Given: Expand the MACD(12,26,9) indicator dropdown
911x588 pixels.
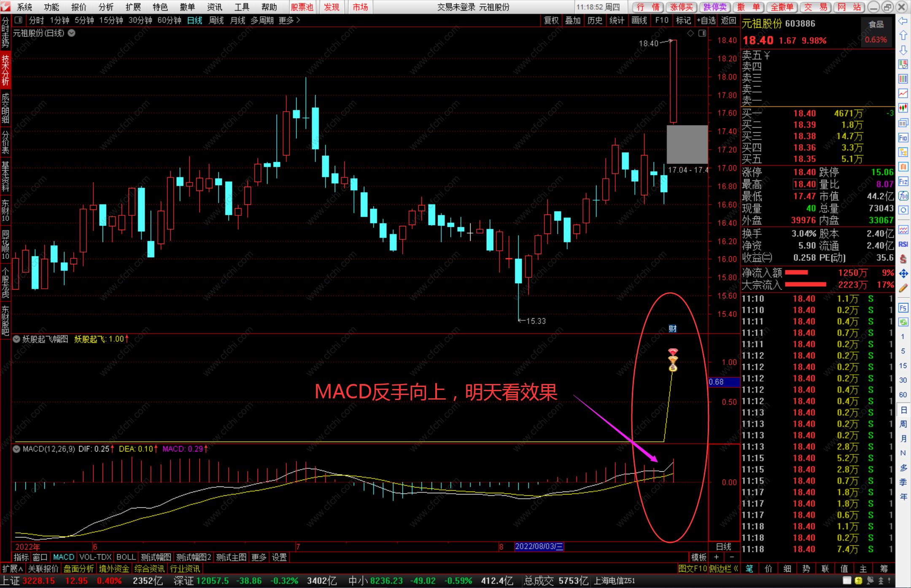Looking at the screenshot, I should pyautogui.click(x=16, y=449).
